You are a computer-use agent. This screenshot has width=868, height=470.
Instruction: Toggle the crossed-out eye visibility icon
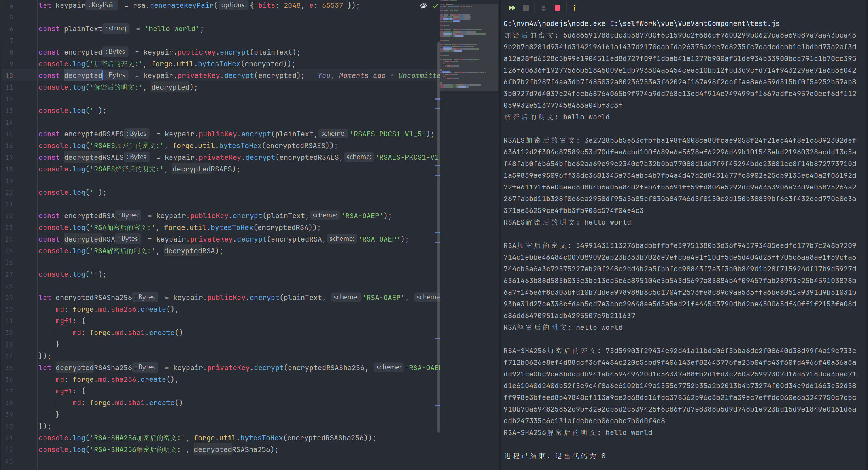(x=423, y=6)
